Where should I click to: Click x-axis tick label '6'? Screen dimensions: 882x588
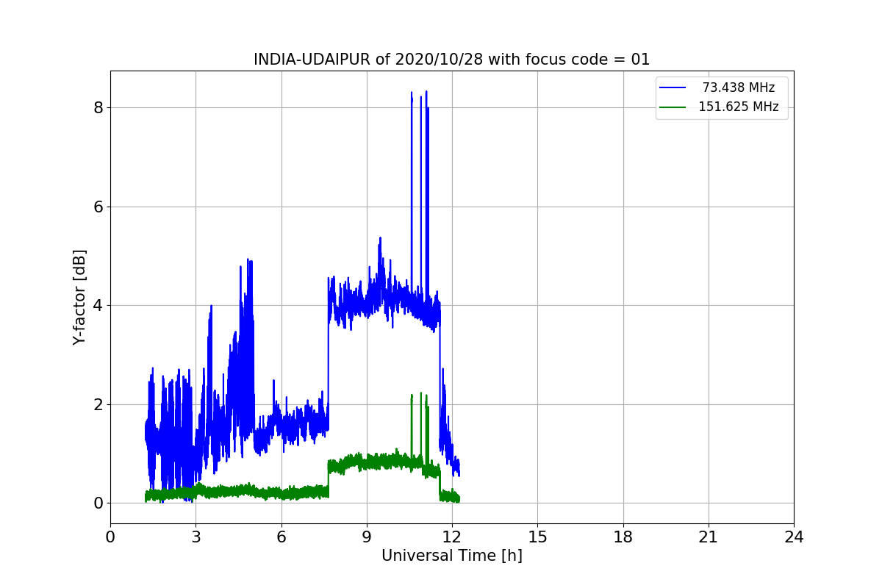(281, 537)
